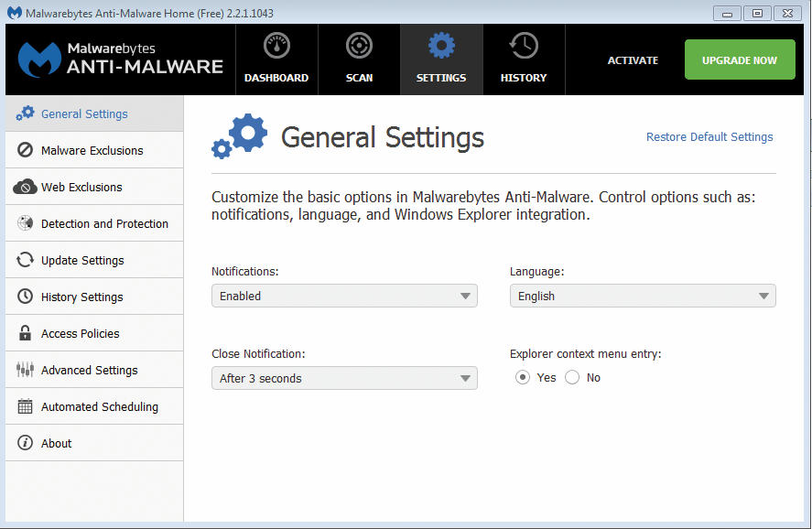Click the ACTIVATE button
This screenshot has width=812, height=529.
pyautogui.click(x=633, y=60)
